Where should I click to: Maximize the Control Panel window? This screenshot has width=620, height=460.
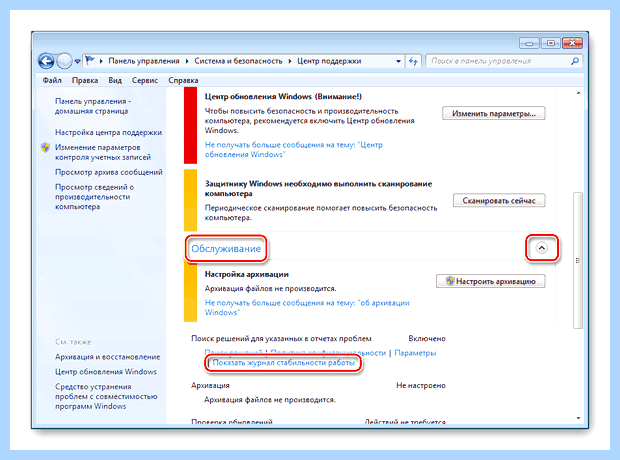pos(550,43)
